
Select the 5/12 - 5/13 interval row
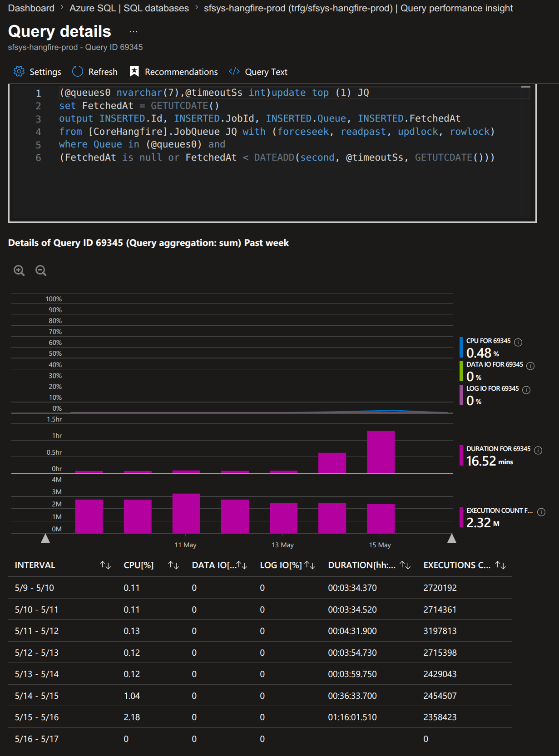tap(260, 653)
